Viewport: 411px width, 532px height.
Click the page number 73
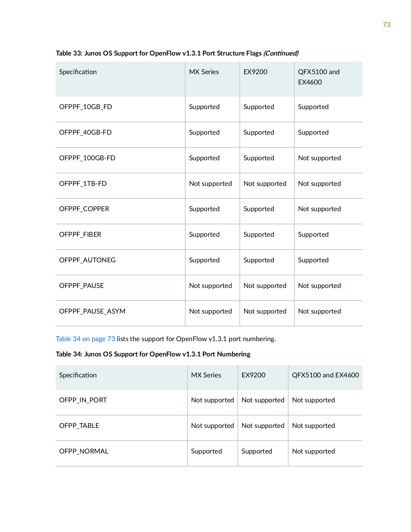386,25
